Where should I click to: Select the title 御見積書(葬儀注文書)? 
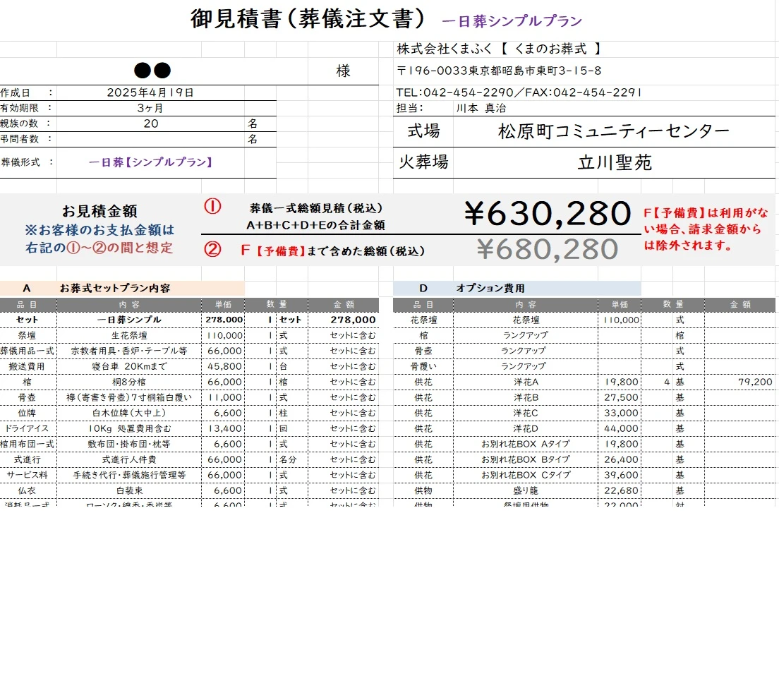click(x=308, y=19)
